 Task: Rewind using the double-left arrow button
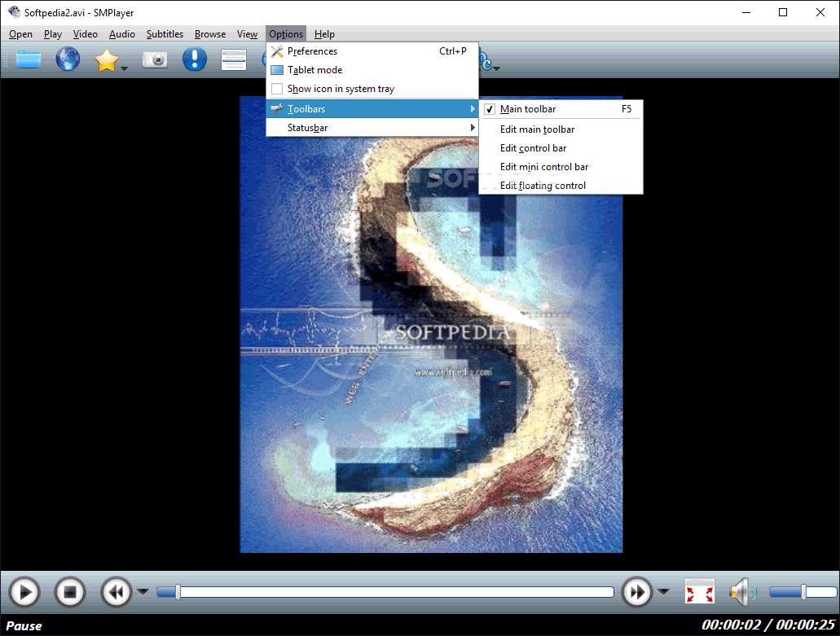click(x=117, y=592)
